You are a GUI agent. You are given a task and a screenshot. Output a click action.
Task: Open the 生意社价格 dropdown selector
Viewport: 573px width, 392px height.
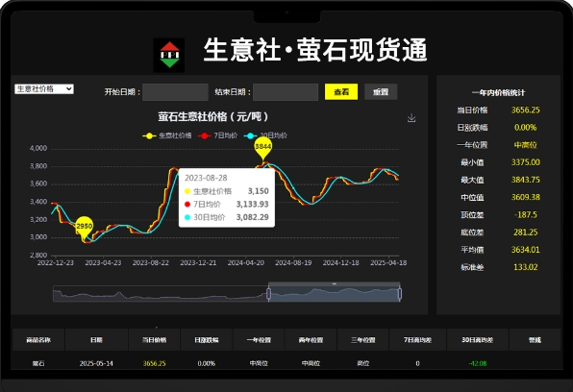pyautogui.click(x=44, y=88)
